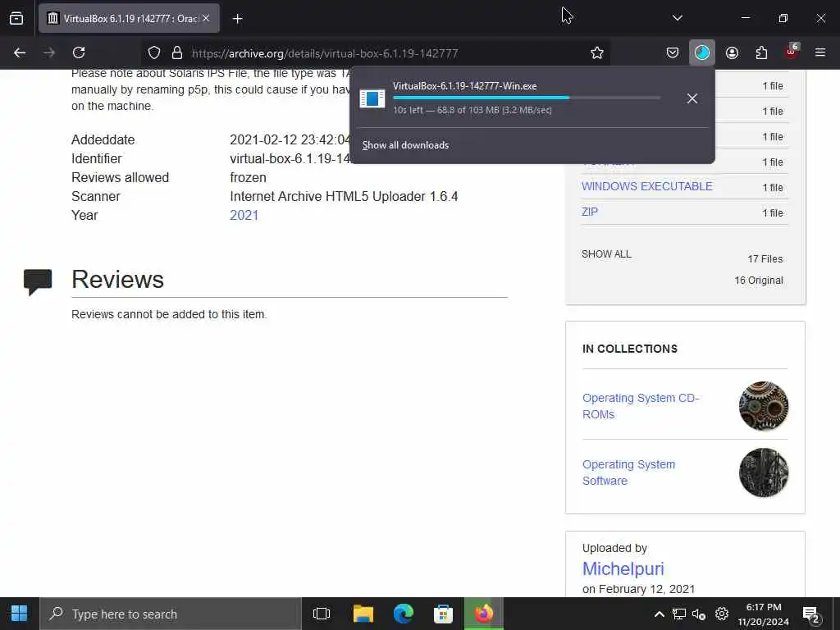Image resolution: width=840 pixels, height=630 pixels.
Task: Bookmark this page with the star
Action: [x=597, y=52]
